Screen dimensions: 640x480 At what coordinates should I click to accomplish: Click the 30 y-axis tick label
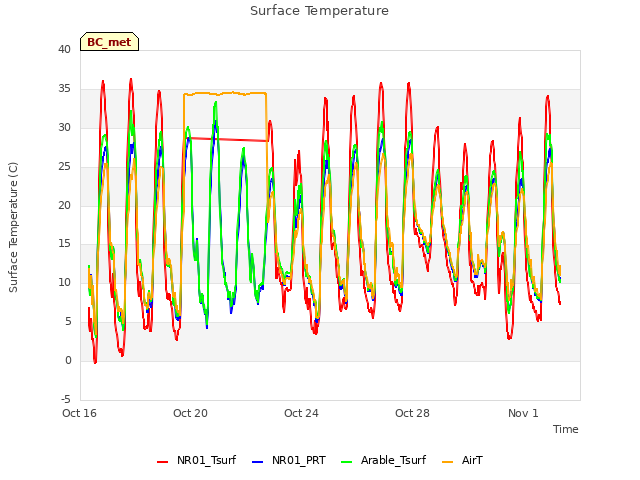(64, 128)
